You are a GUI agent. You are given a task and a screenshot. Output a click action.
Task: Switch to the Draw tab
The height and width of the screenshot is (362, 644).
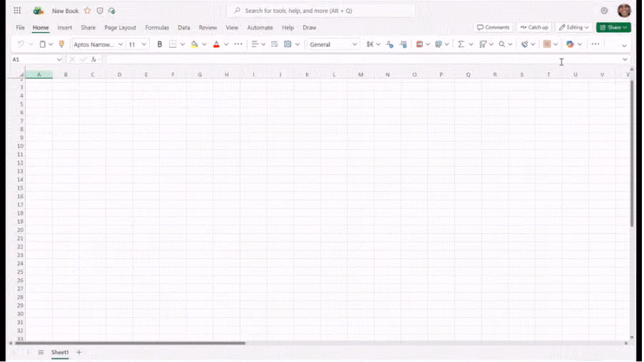pyautogui.click(x=310, y=28)
